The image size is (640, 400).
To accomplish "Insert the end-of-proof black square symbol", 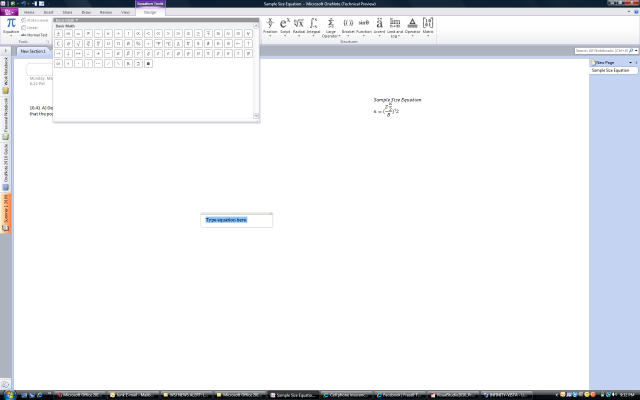I will coord(148,64).
